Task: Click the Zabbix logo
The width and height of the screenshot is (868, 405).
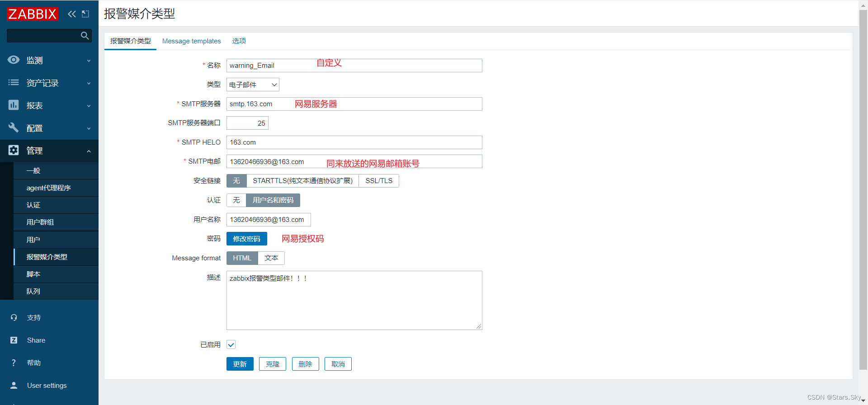Action: [33, 14]
